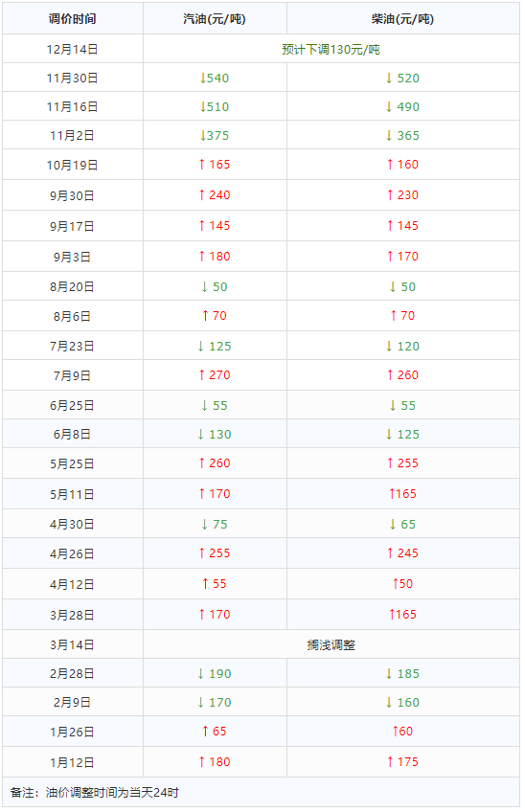525x812 pixels.
Task: Click gasoline ↑145 in the 9月17日 row
Action: tap(215, 226)
